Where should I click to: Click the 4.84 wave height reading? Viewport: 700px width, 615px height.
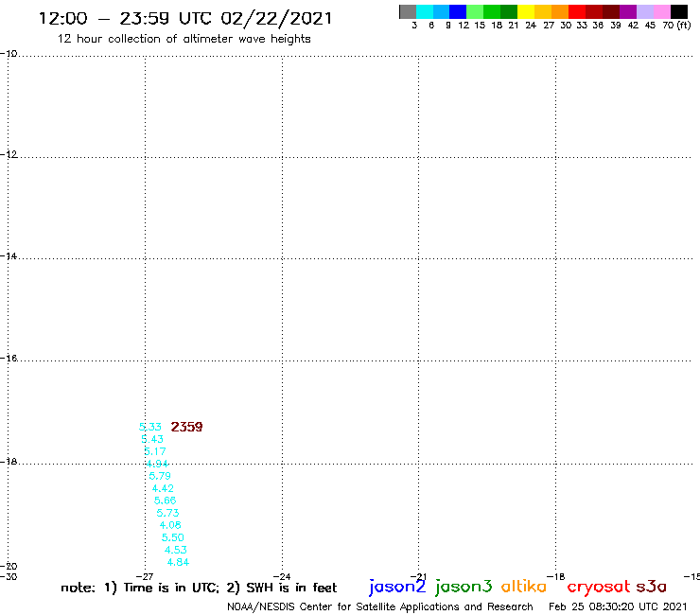pos(178,562)
